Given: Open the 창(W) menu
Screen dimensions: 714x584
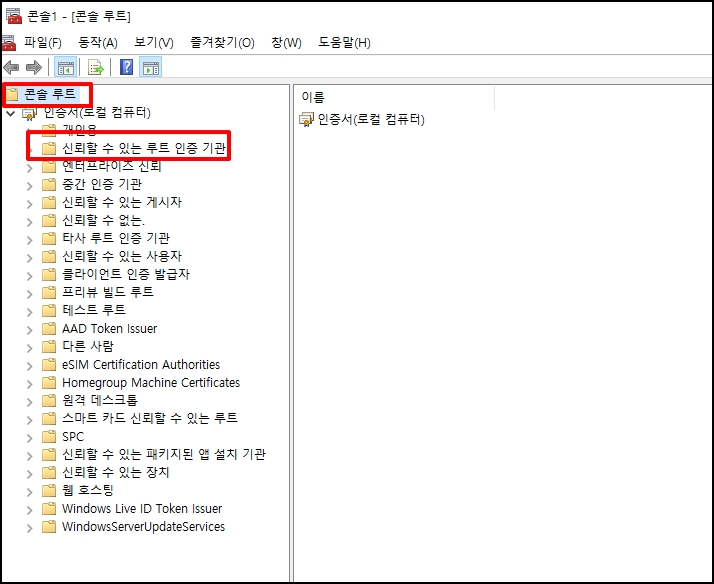Looking at the screenshot, I should click(286, 43).
